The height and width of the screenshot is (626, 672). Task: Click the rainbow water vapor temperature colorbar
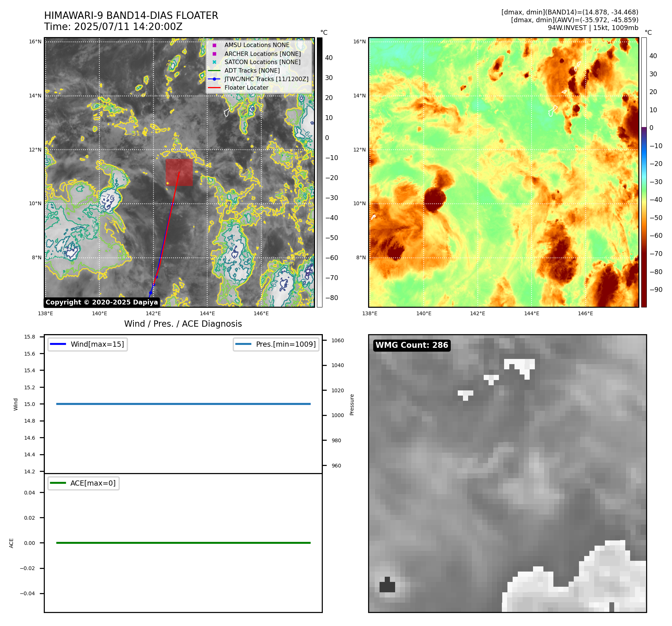pyautogui.click(x=644, y=172)
